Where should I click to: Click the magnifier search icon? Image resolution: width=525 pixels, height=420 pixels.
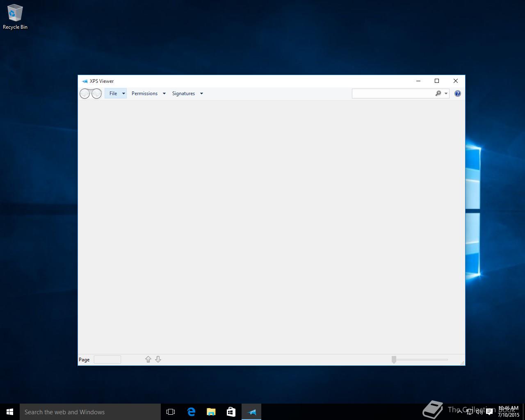438,94
